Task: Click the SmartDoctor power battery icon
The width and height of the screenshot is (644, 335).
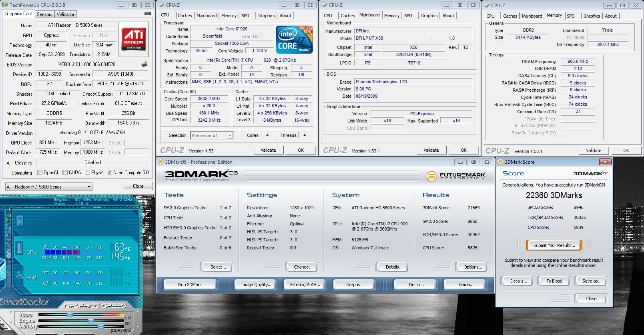Action: (x=20, y=221)
